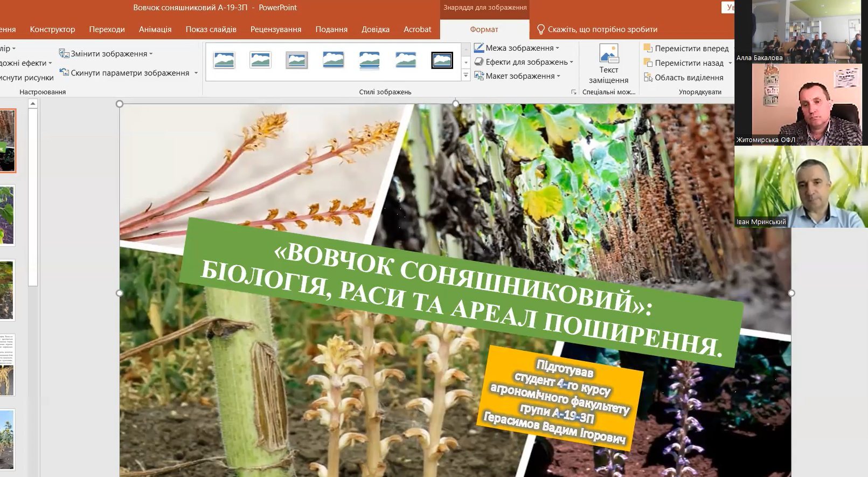Click Алла Бакалова video tile

[x=801, y=31]
